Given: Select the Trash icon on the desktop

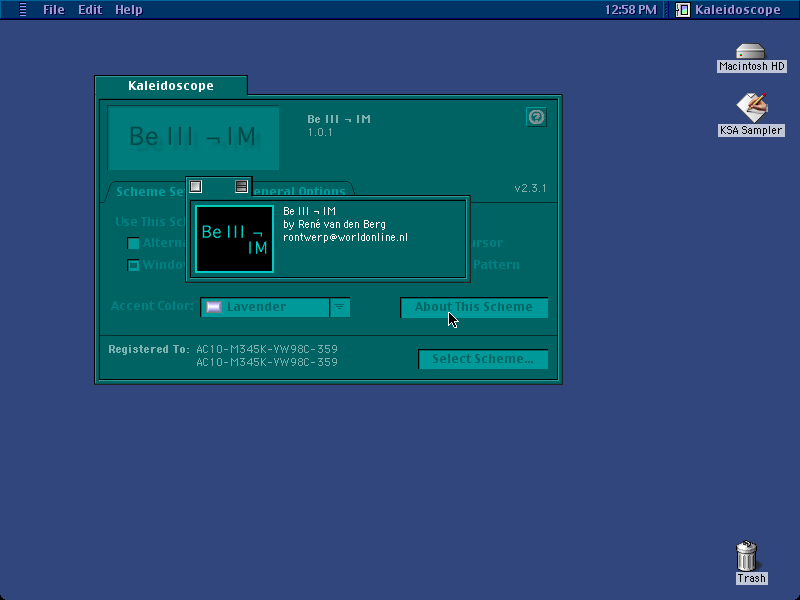Looking at the screenshot, I should (751, 562).
